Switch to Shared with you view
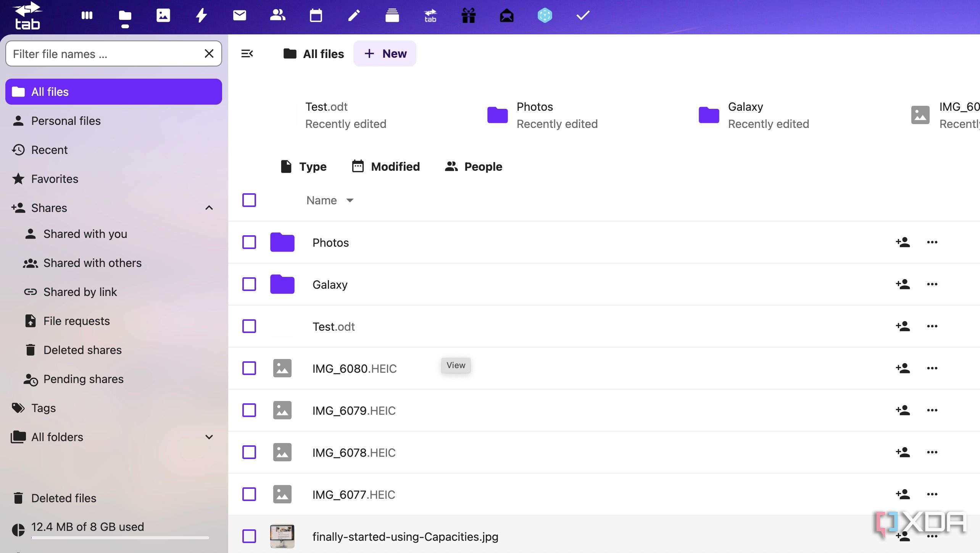The image size is (980, 553). coord(85,234)
